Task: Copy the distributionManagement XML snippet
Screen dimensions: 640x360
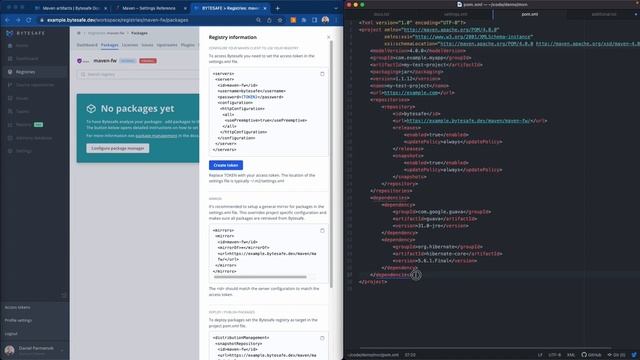Action: 322,338
